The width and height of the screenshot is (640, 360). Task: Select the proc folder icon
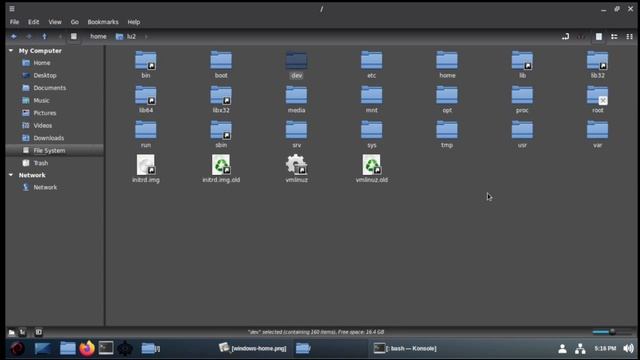pyautogui.click(x=522, y=95)
